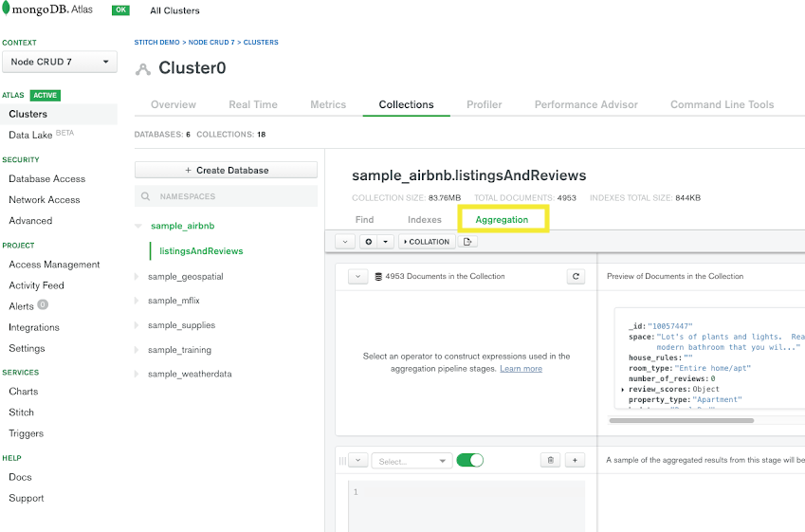Click the All Clusters link

[x=174, y=10]
